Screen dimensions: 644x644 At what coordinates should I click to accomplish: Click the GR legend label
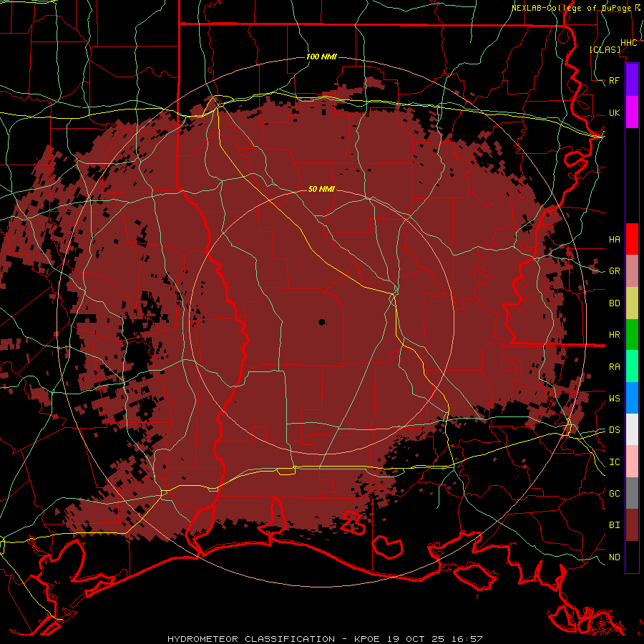pos(615,271)
